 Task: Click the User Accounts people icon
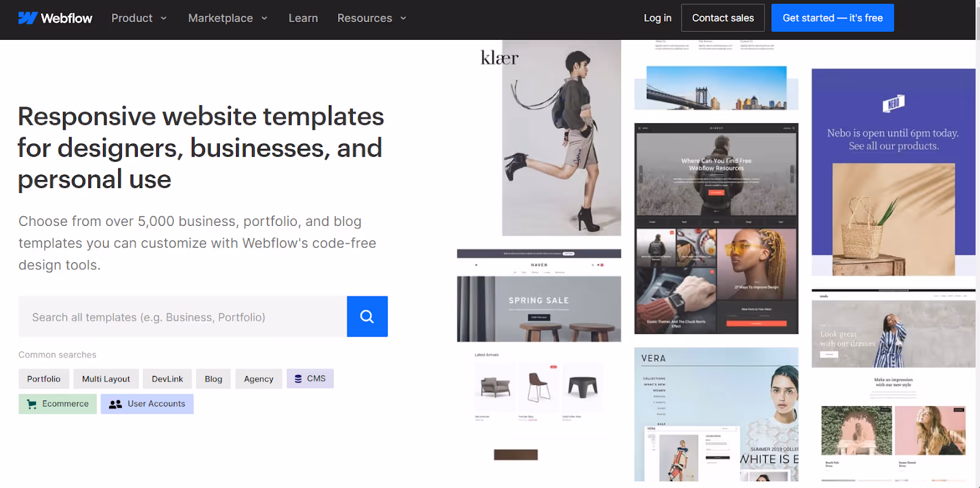pyautogui.click(x=115, y=404)
